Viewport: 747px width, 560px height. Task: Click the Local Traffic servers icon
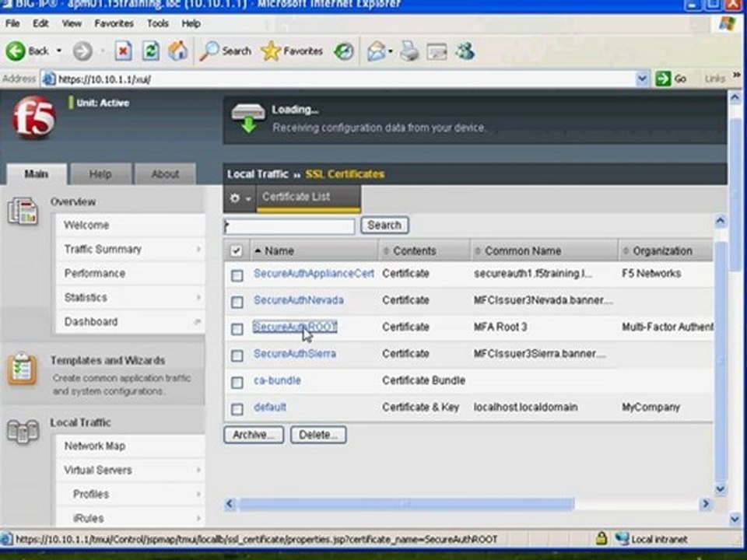point(23,432)
